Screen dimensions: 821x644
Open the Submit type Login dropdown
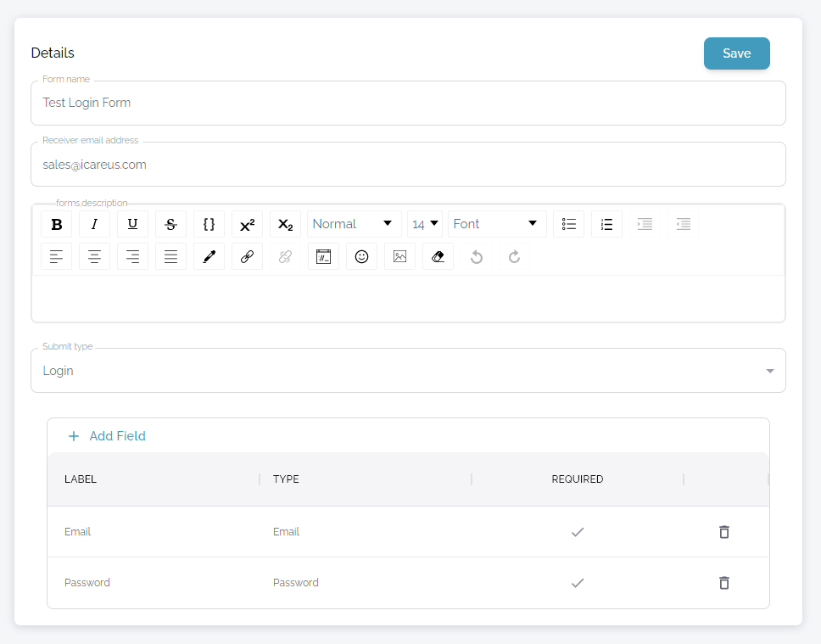[408, 371]
